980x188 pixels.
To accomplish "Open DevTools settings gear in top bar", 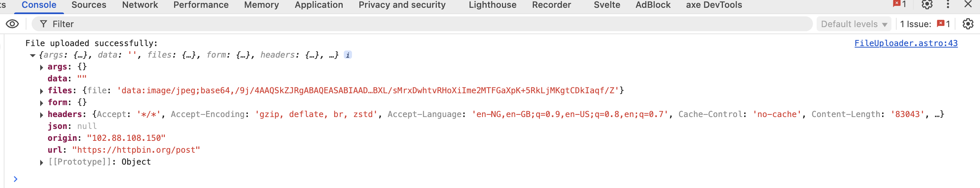I will (927, 4).
